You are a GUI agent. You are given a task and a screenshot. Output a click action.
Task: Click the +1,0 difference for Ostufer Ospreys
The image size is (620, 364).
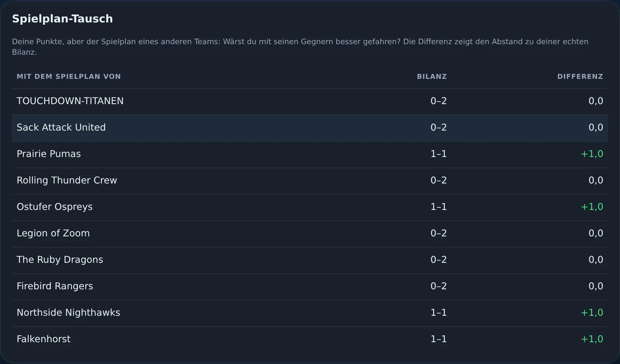[x=592, y=207]
